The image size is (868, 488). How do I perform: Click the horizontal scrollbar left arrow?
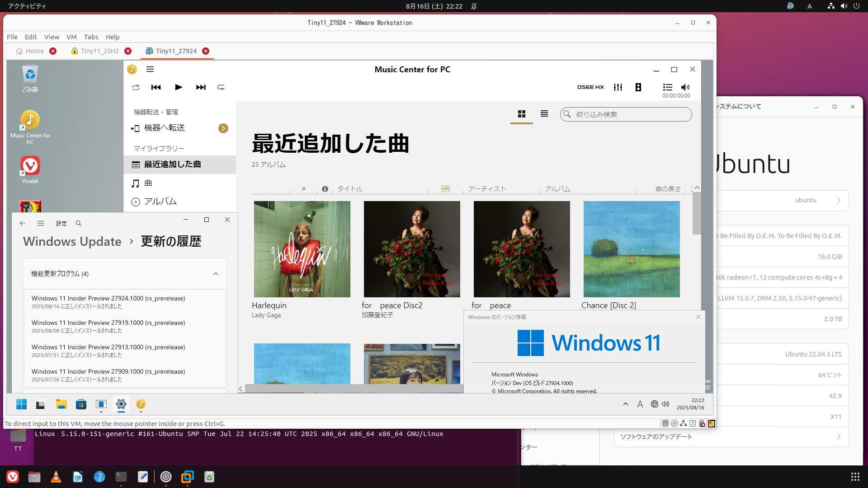tap(241, 389)
